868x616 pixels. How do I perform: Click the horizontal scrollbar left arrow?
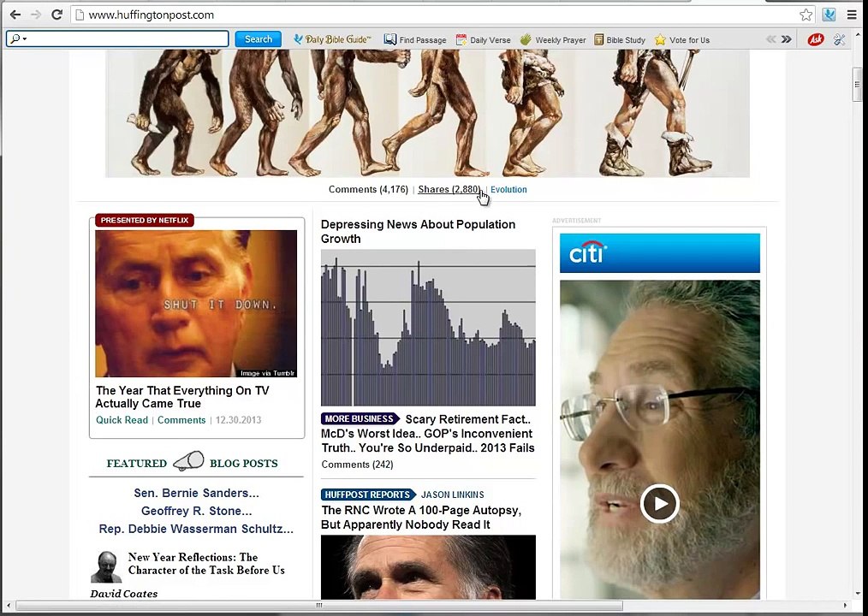tap(8, 605)
